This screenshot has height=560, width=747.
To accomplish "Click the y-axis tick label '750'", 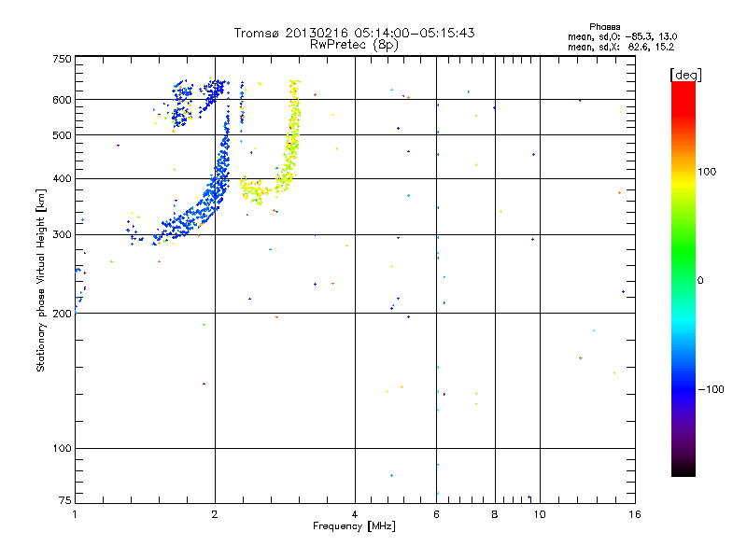I will point(62,59).
